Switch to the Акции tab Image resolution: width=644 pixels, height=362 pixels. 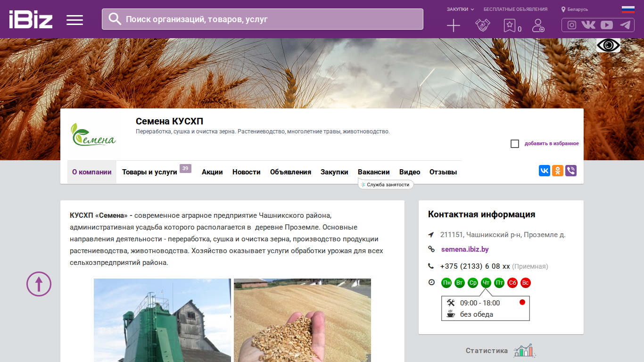click(x=212, y=172)
